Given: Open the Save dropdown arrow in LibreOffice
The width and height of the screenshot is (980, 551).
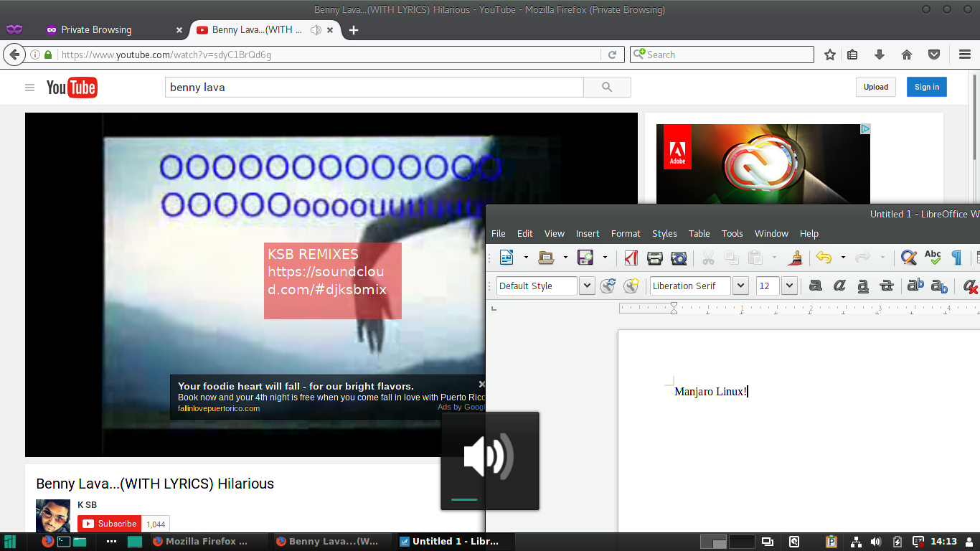Looking at the screenshot, I should tap(605, 258).
